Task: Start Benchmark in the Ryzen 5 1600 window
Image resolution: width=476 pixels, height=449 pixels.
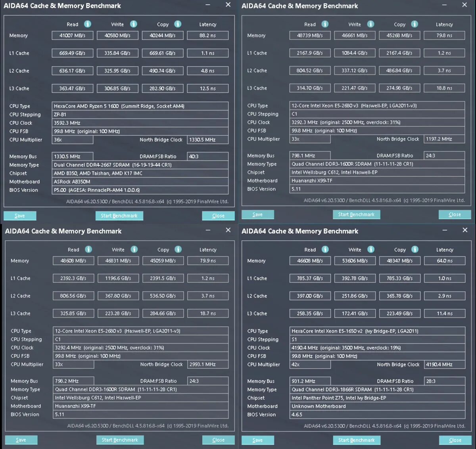Action: 119,216
